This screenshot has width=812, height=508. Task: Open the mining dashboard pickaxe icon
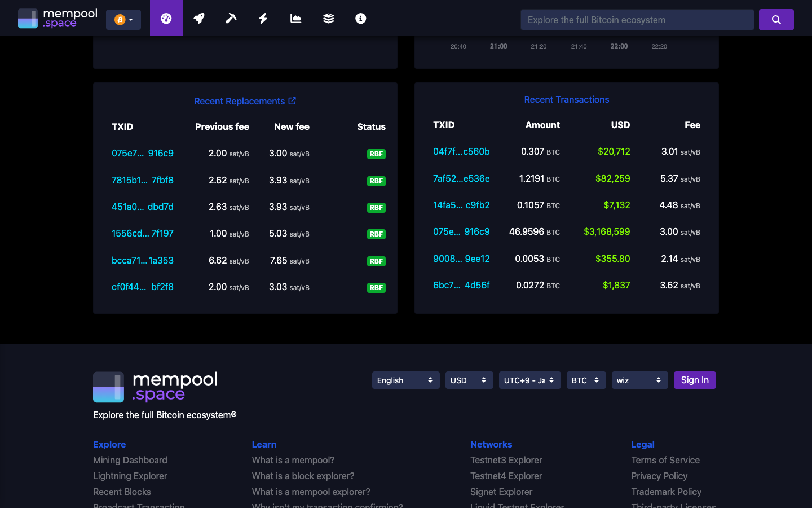[x=231, y=17]
